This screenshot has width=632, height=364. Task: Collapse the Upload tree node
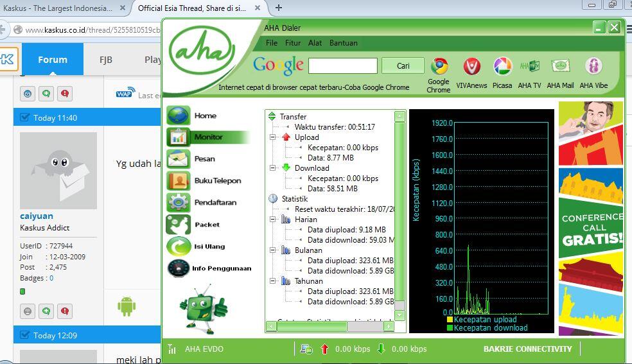[x=273, y=137]
